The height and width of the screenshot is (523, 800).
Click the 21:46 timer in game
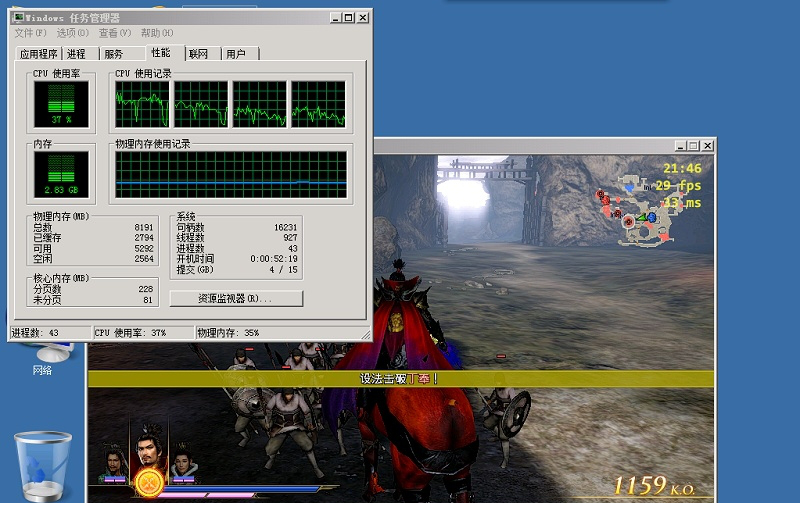click(682, 168)
